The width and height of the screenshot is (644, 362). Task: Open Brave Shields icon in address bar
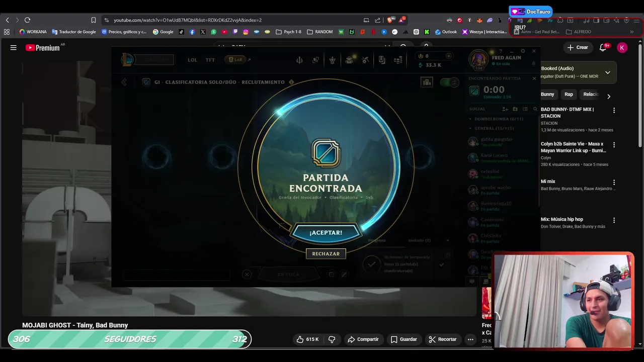389,20
